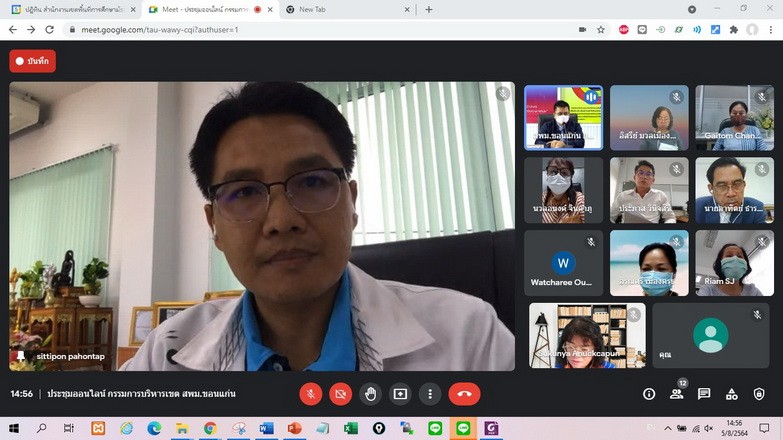Show the participants list panel

(x=677, y=394)
